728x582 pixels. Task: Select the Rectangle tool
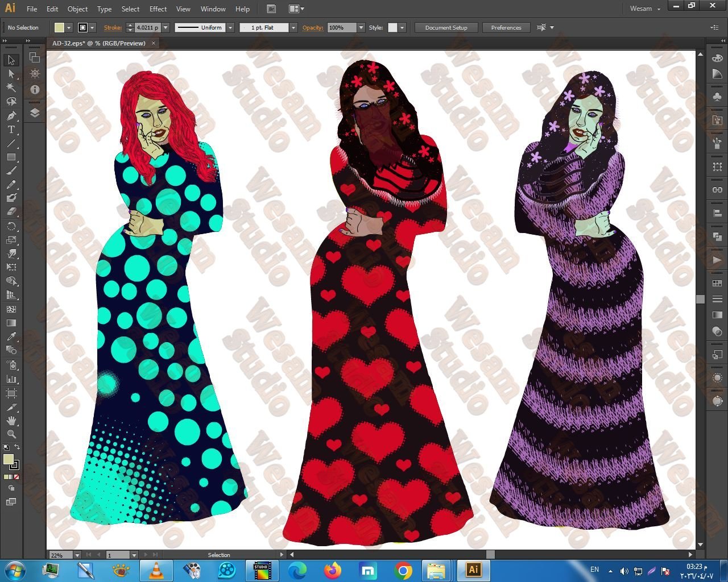(x=11, y=157)
